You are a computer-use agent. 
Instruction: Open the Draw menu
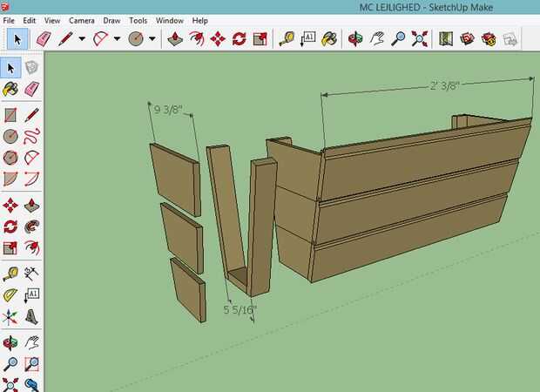pos(111,21)
